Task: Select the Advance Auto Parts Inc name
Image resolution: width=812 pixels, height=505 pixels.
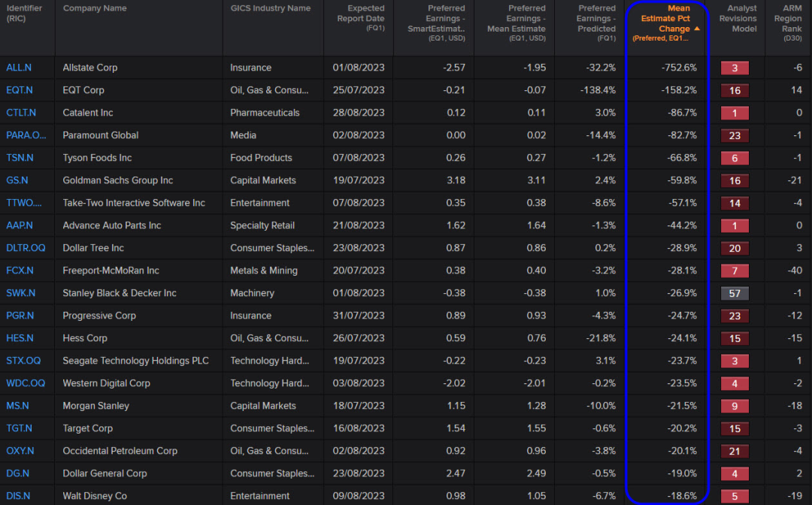Action: [112, 225]
